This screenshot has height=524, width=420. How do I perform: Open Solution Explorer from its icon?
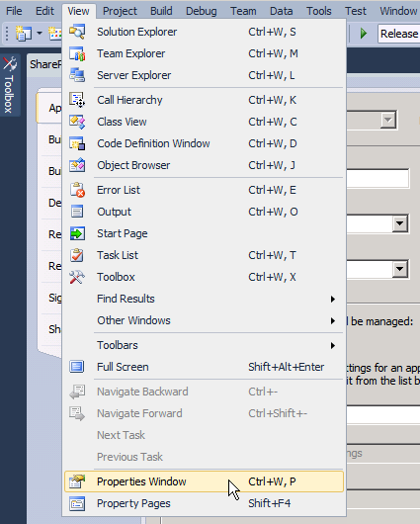[x=77, y=32]
